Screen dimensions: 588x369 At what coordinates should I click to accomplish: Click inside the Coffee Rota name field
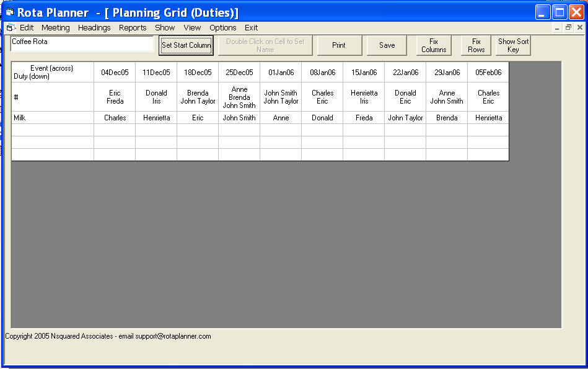pyautogui.click(x=81, y=44)
